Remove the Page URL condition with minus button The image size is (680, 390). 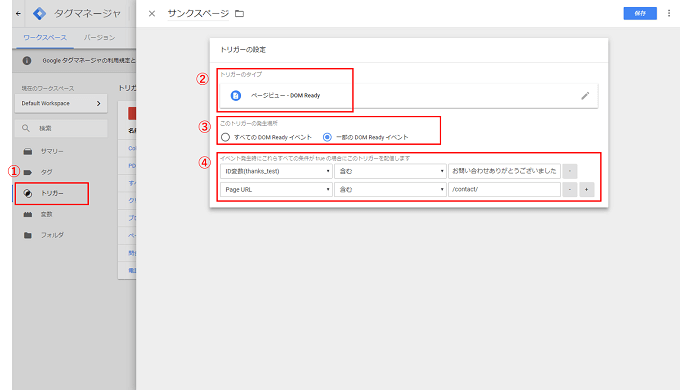pyautogui.click(x=570, y=190)
